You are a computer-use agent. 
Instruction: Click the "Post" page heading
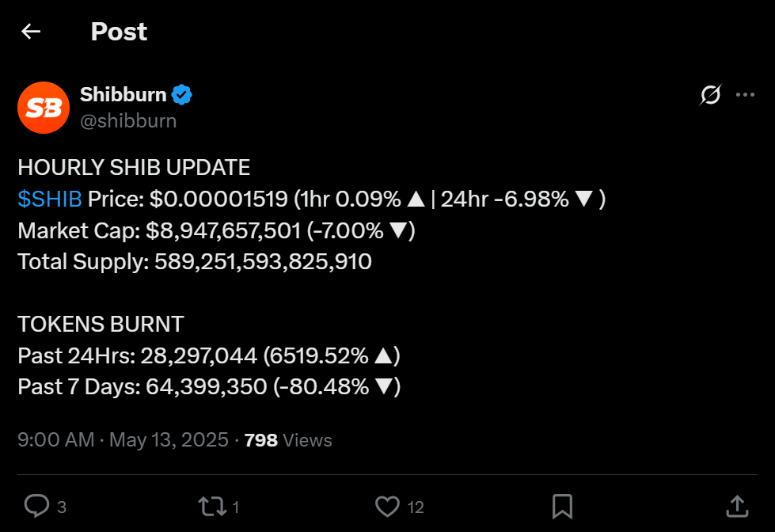click(x=119, y=32)
